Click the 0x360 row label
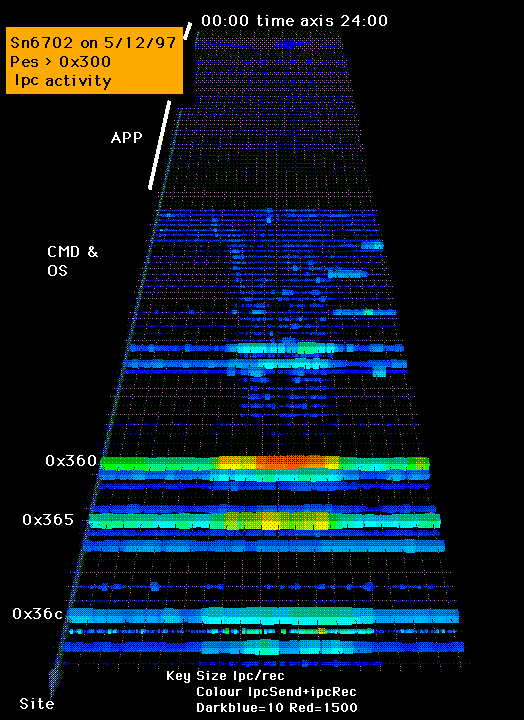 click(71, 461)
